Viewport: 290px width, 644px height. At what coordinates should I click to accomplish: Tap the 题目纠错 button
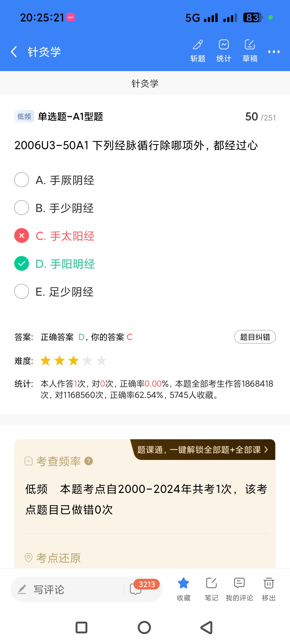[255, 337]
